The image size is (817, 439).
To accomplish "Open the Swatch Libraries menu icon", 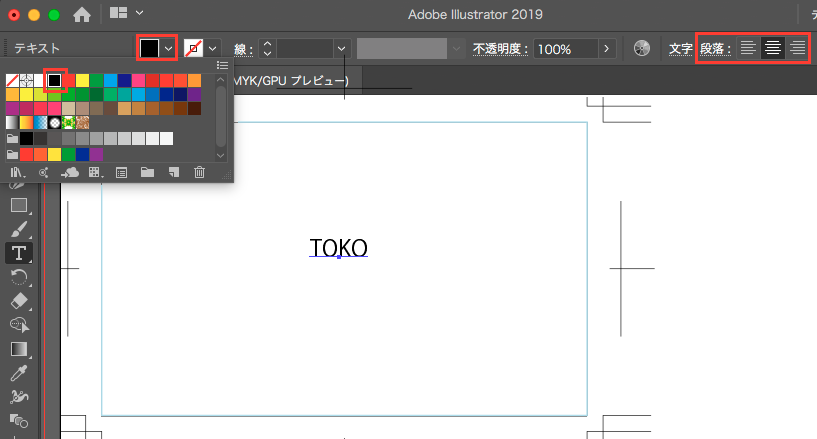I will point(17,172).
